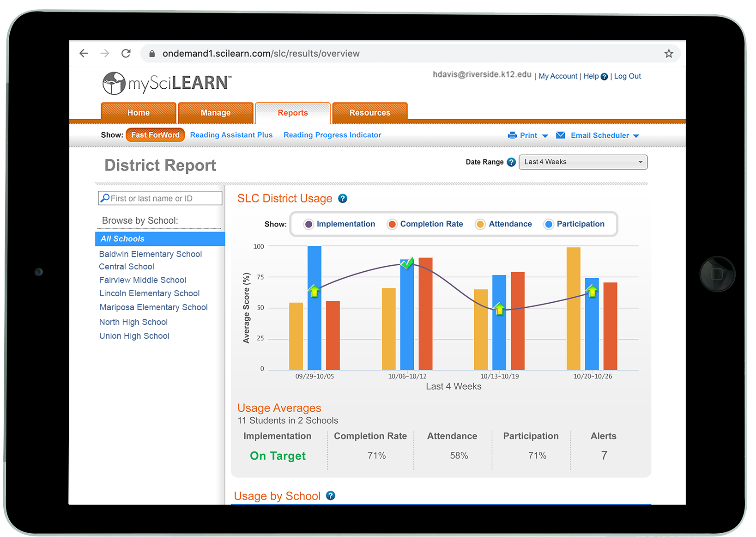The width and height of the screenshot is (756, 537).
Task: Open Mariposa Elementary School
Action: (x=154, y=307)
